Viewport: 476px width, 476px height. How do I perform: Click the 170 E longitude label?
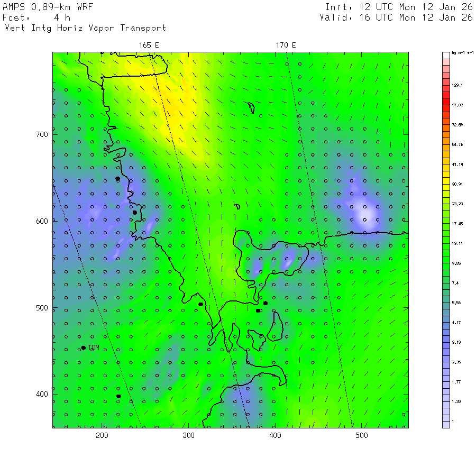[x=286, y=45]
